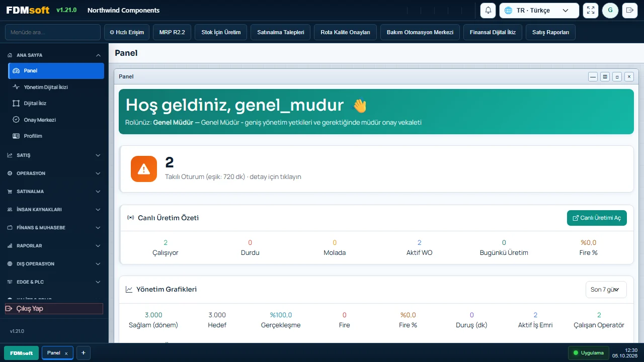Click Çıkış Yap to sign out
644x362 pixels.
point(54,309)
